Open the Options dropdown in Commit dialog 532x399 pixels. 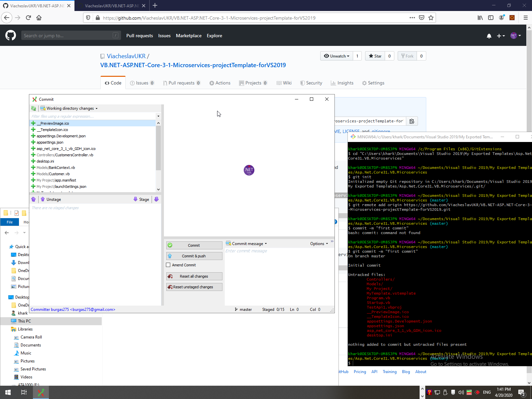(x=319, y=244)
